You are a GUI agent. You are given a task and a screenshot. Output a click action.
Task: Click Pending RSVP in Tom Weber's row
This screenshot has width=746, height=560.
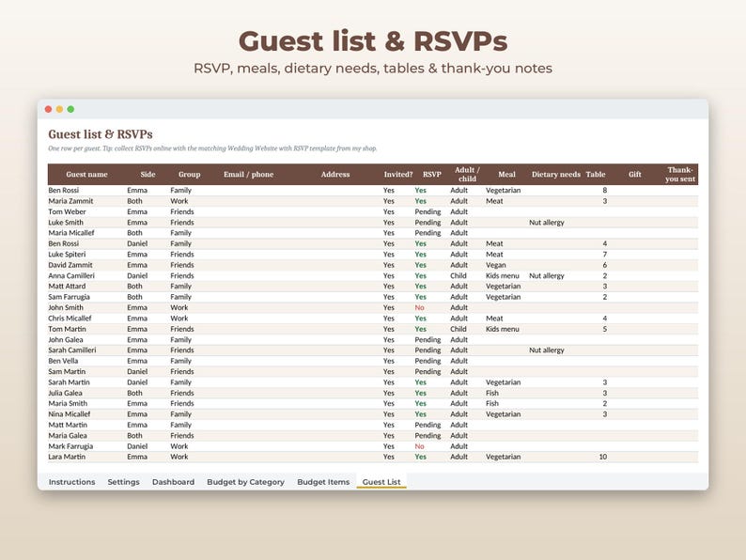point(427,211)
